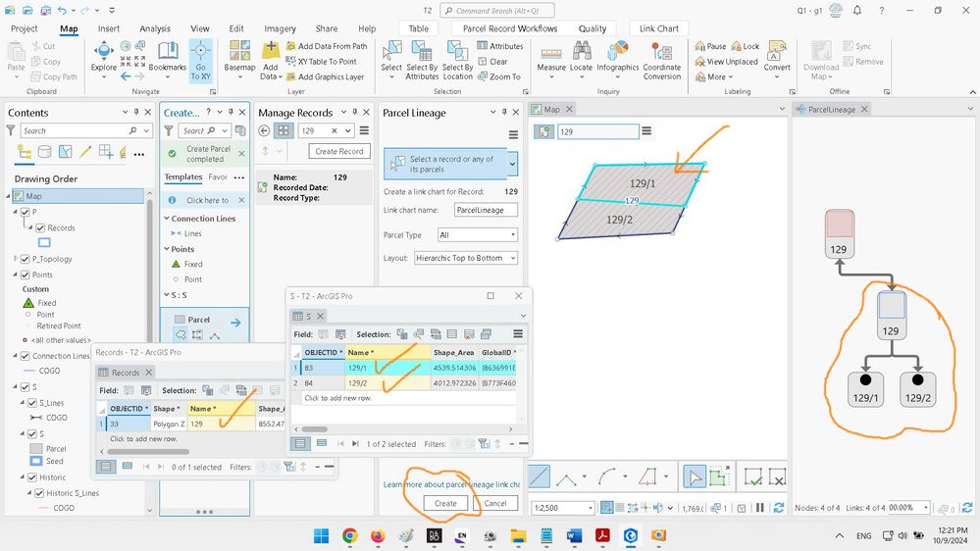Toggle S_Lines layer visibility
This screenshot has width=980, height=551.
point(31,403)
